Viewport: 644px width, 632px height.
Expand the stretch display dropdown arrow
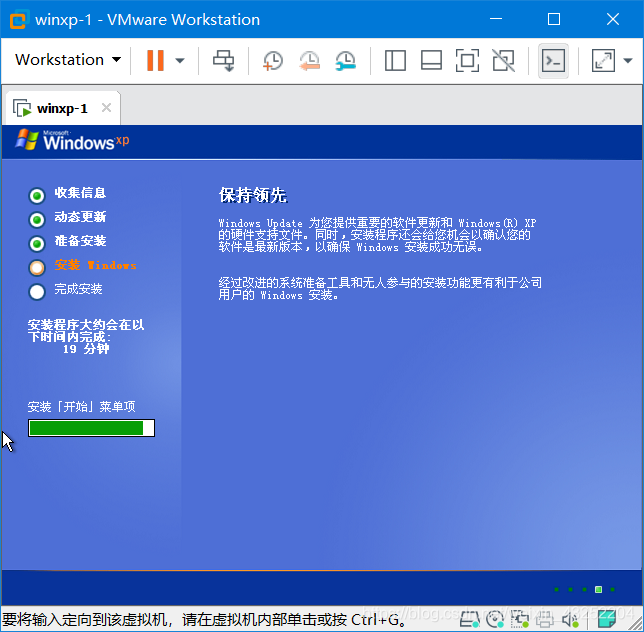pos(628,60)
